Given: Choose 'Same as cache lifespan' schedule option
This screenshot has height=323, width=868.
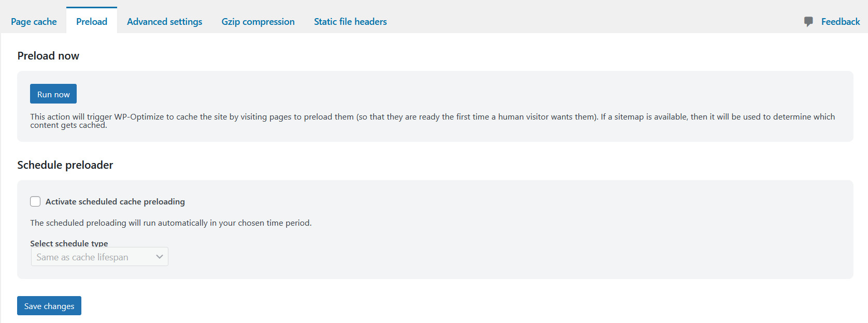Looking at the screenshot, I should point(83,257).
